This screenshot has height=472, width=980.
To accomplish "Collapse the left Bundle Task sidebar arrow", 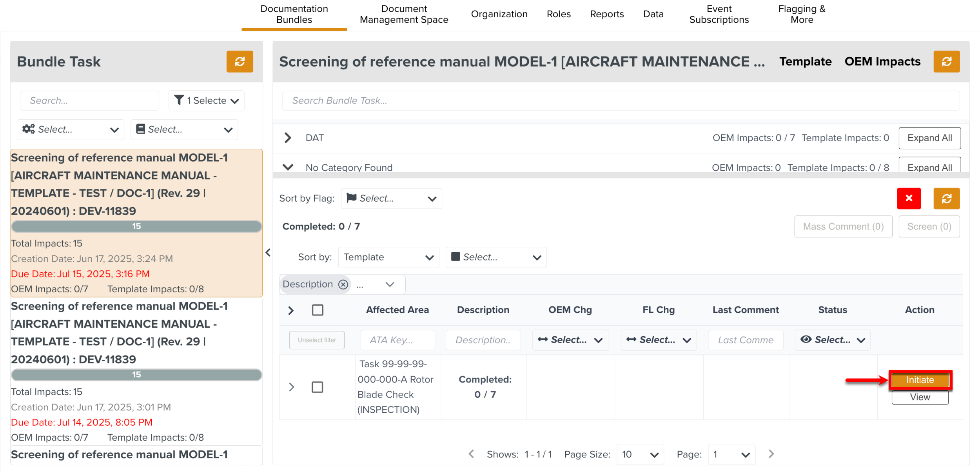I will 268,253.
